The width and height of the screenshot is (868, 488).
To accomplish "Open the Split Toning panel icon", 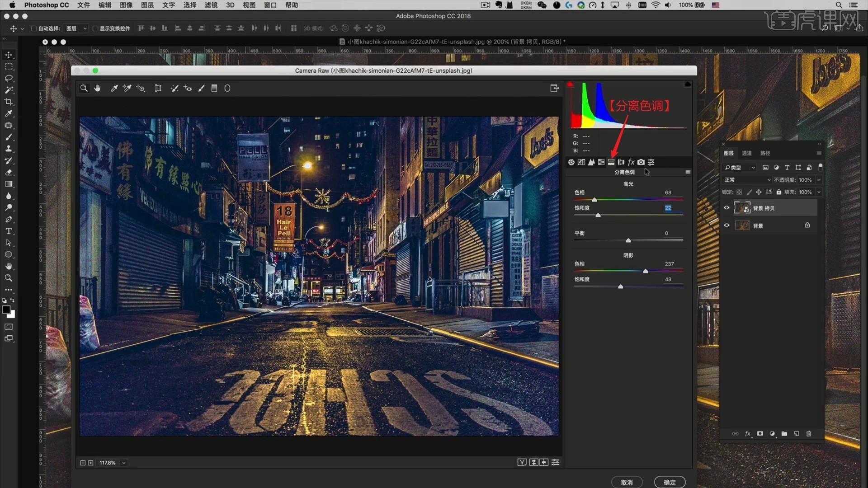I will point(611,162).
